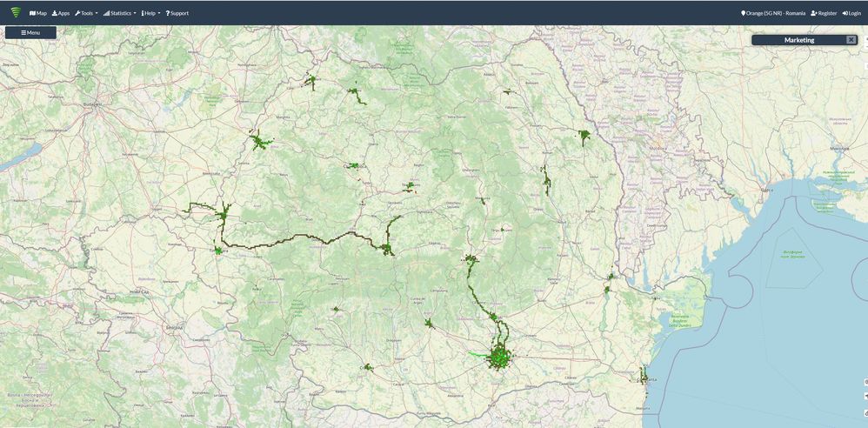Click the Register link
Viewport: 868px width, 428px height.
[x=824, y=13]
